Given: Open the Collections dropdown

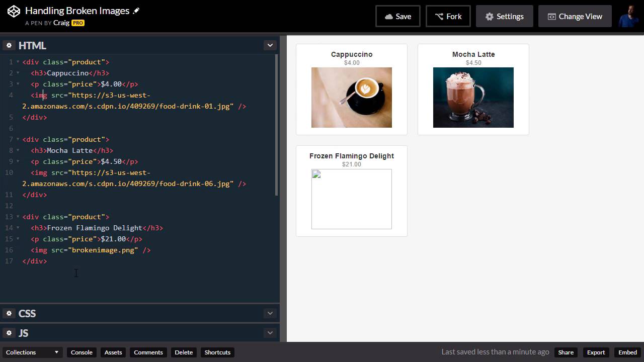Looking at the screenshot, I should click(32, 352).
